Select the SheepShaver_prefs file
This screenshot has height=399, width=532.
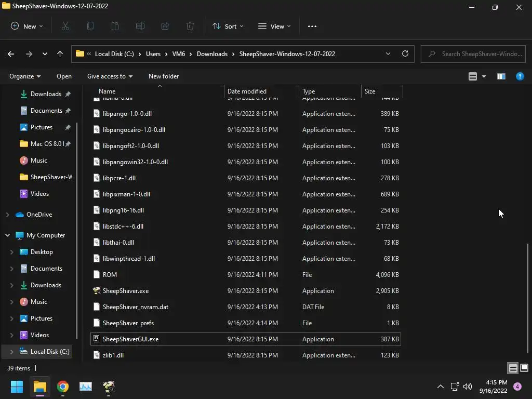click(246, 323)
